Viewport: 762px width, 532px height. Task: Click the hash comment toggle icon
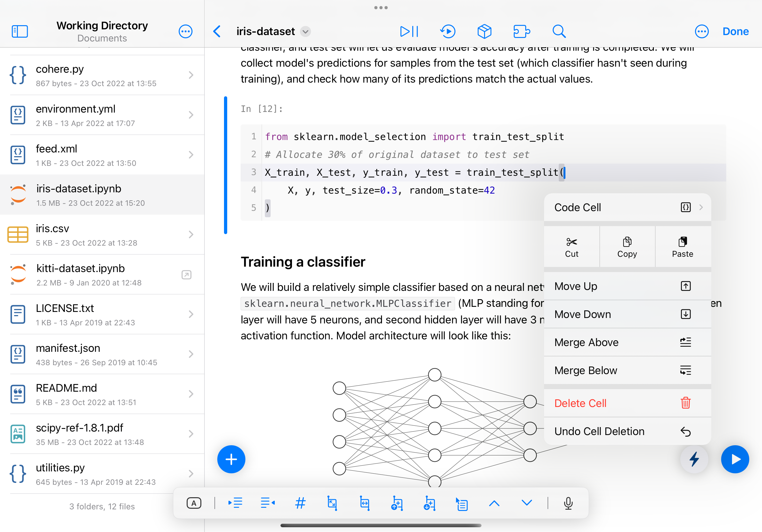coord(300,503)
